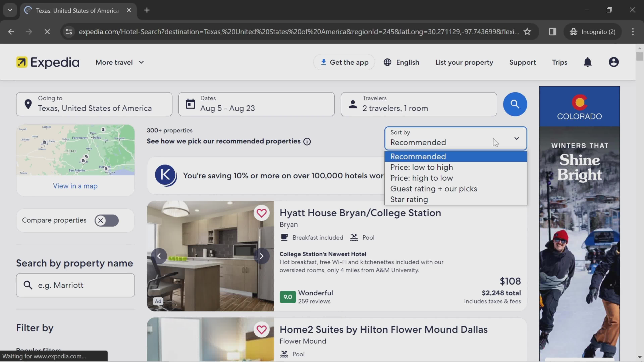Select Price: low to high option
The image size is (644, 362).
click(456, 167)
